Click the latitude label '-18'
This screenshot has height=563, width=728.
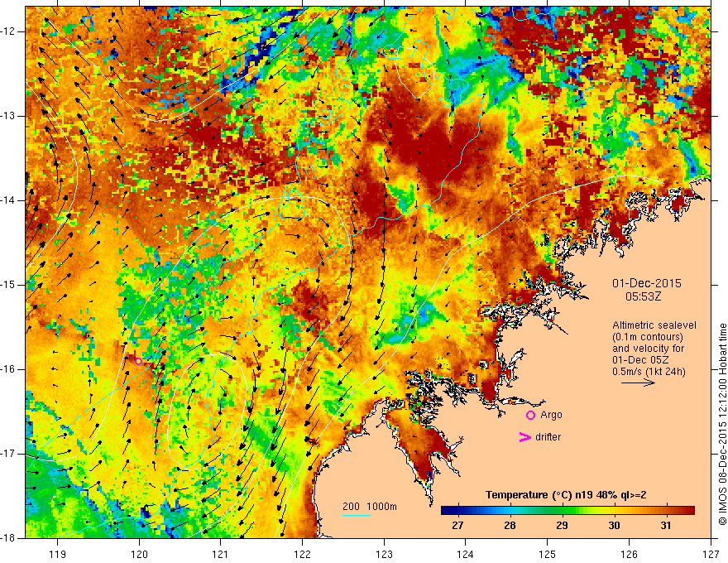coord(9,538)
